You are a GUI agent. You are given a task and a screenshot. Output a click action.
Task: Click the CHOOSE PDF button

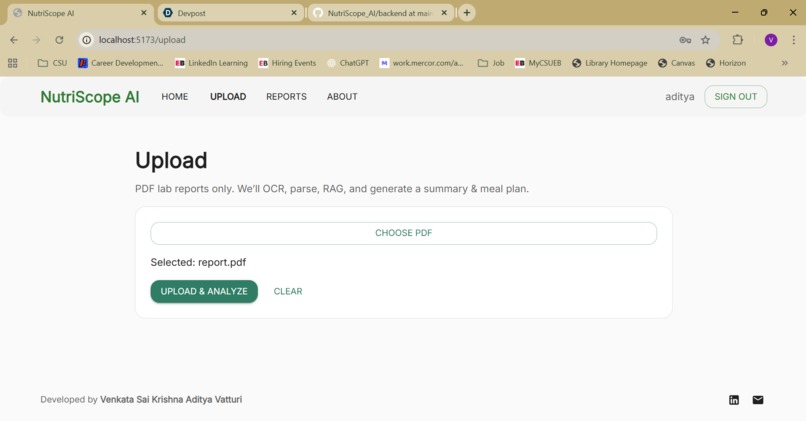point(404,233)
